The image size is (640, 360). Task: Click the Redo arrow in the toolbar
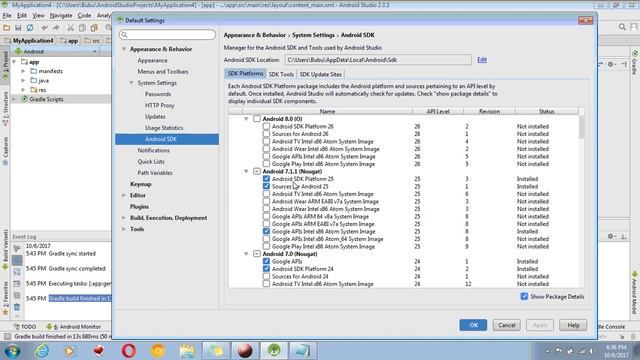pos(56,28)
